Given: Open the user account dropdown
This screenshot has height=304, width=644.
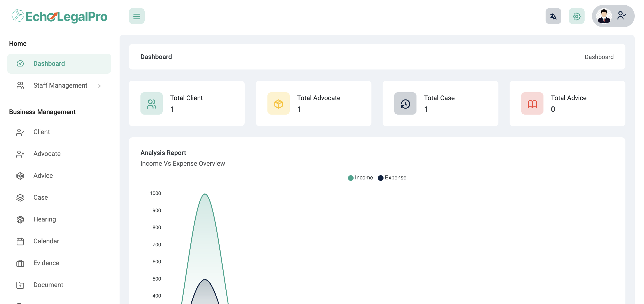Looking at the screenshot, I should click(x=621, y=16).
